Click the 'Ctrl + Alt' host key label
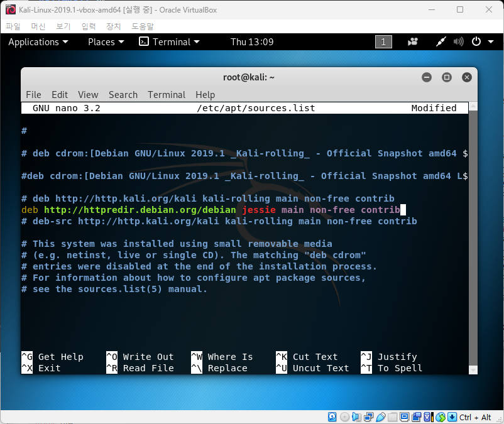504x424 pixels. point(475,417)
